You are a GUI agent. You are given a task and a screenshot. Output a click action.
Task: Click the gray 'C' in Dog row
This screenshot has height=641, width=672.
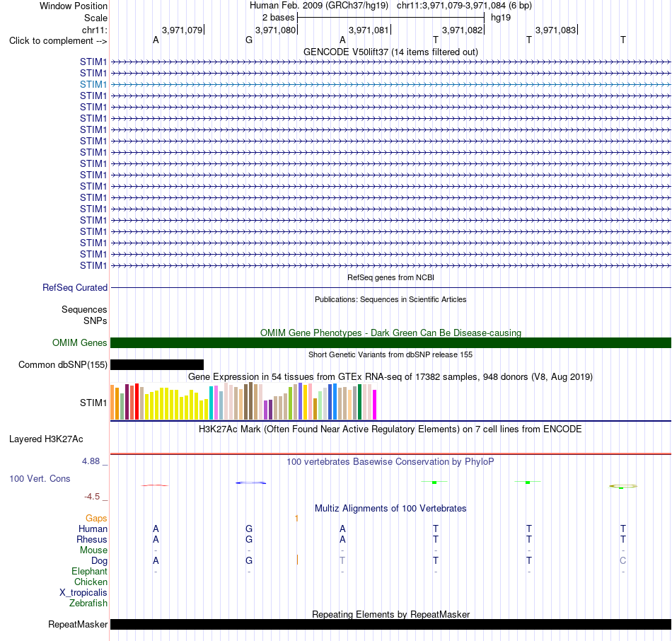622,561
